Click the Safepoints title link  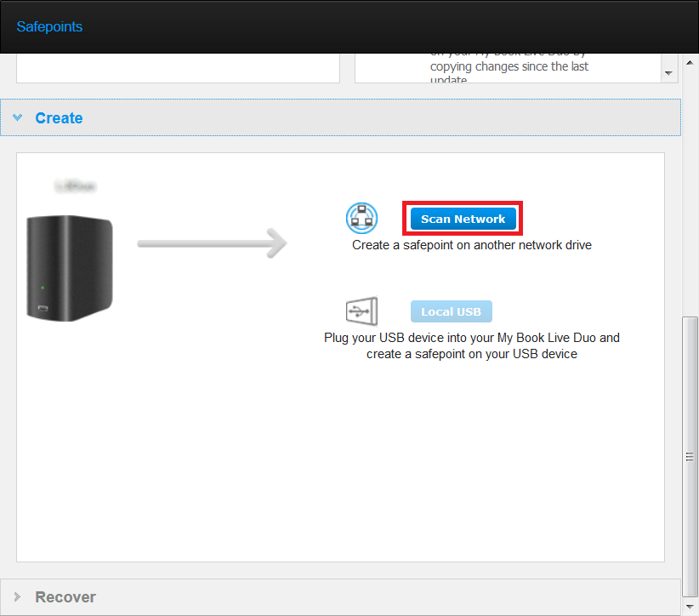click(49, 26)
